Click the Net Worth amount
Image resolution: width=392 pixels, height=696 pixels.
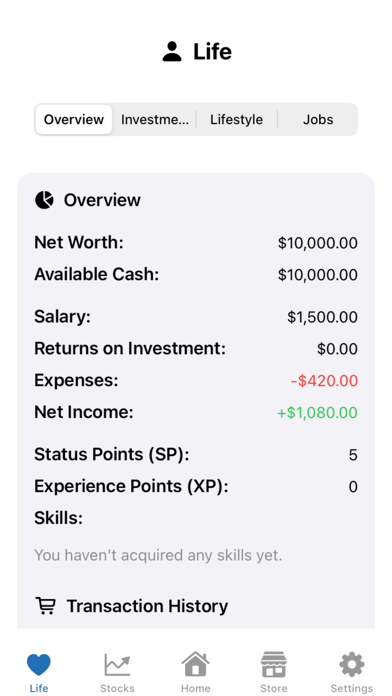tap(318, 243)
